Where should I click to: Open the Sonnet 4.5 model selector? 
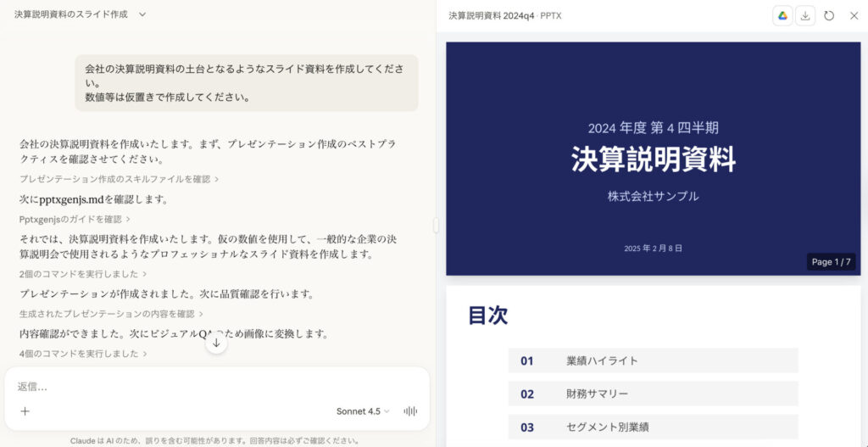363,411
